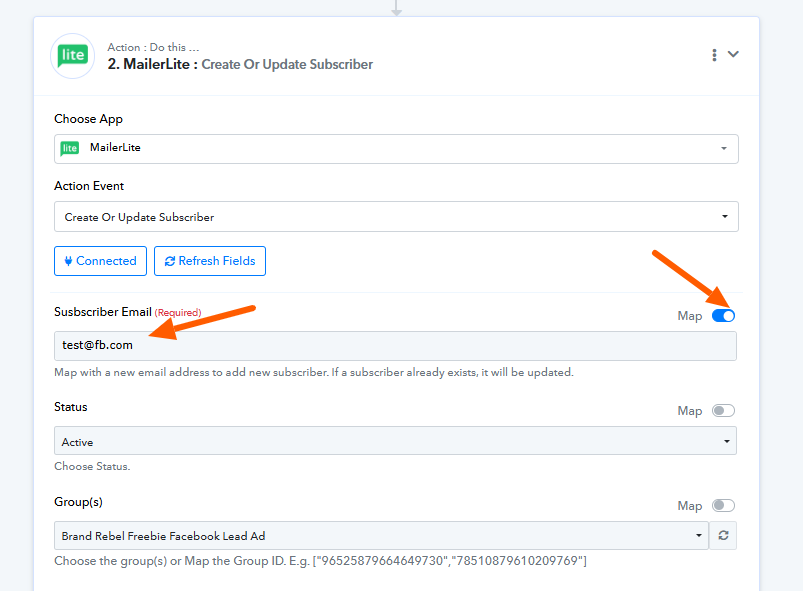Image resolution: width=803 pixels, height=591 pixels.
Task: Click the Action Event label
Action: (x=89, y=186)
